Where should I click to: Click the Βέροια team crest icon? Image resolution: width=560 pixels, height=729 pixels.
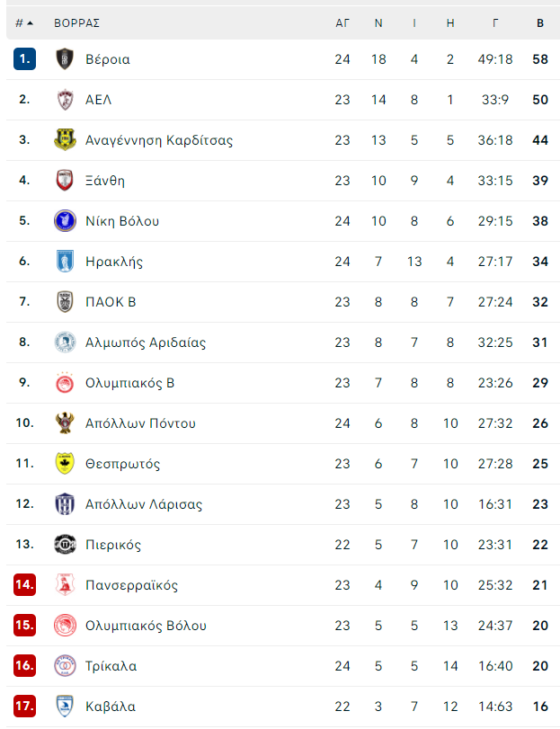click(65, 59)
